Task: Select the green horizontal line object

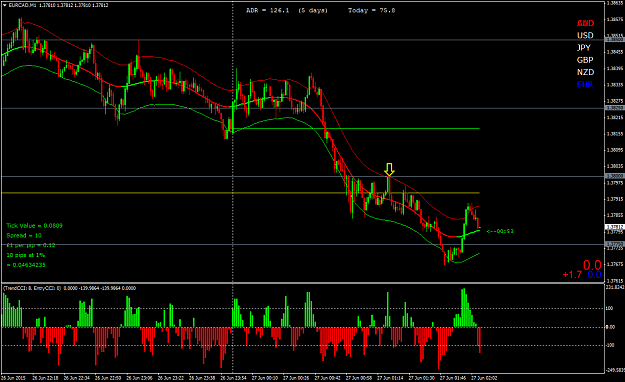Action: click(x=356, y=128)
